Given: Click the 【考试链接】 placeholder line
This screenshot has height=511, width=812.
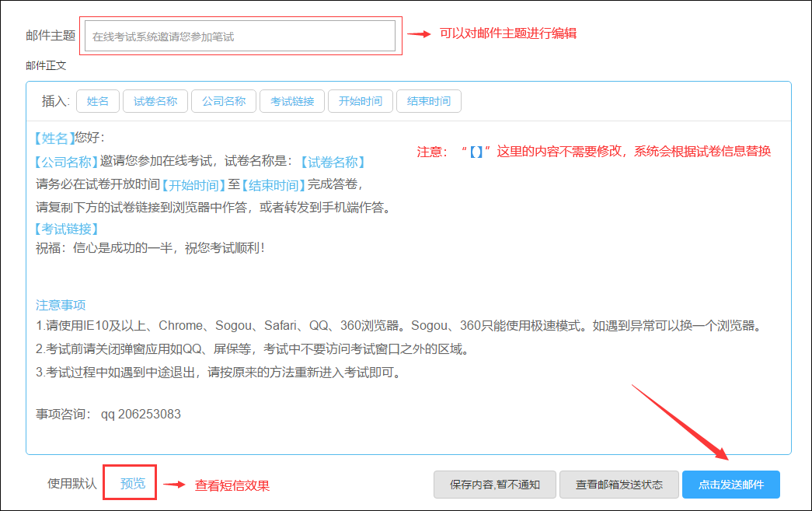Looking at the screenshot, I should click(x=68, y=229).
